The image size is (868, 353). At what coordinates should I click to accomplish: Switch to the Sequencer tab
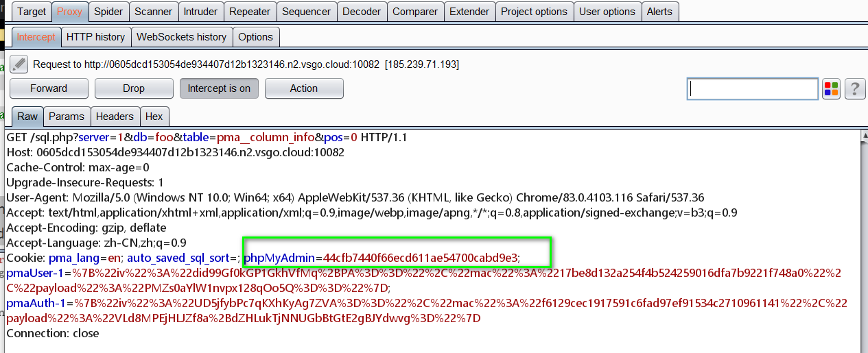tap(307, 12)
